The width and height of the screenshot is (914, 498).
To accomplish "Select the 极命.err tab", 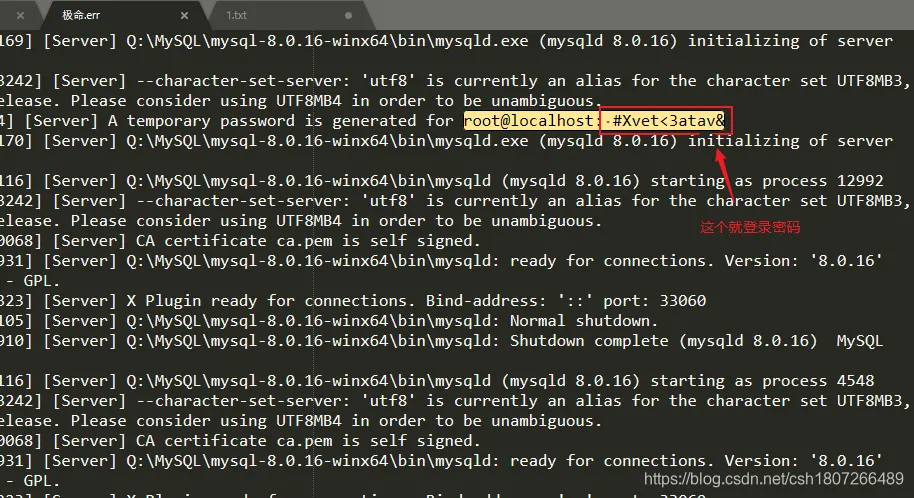I will (x=81, y=16).
